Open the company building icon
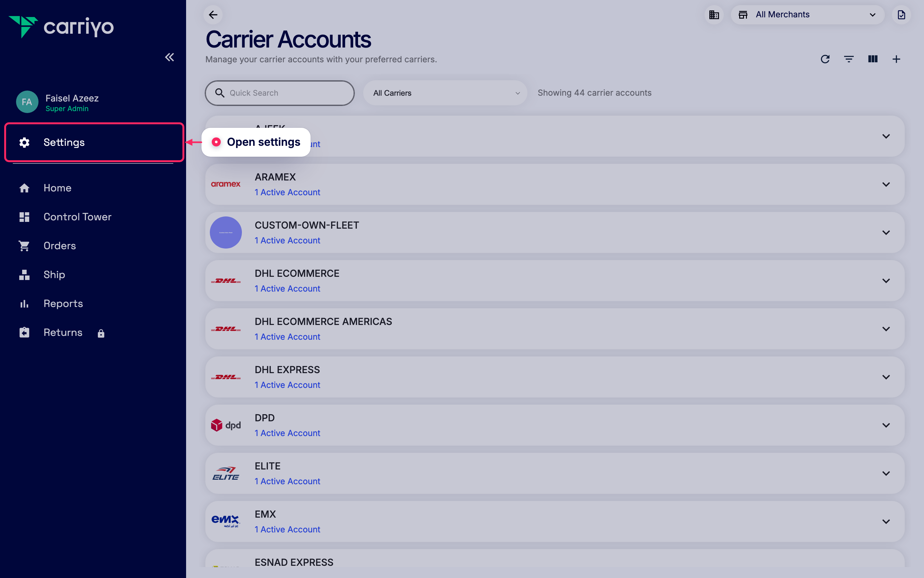Screen dimensions: 924x578 point(714,15)
